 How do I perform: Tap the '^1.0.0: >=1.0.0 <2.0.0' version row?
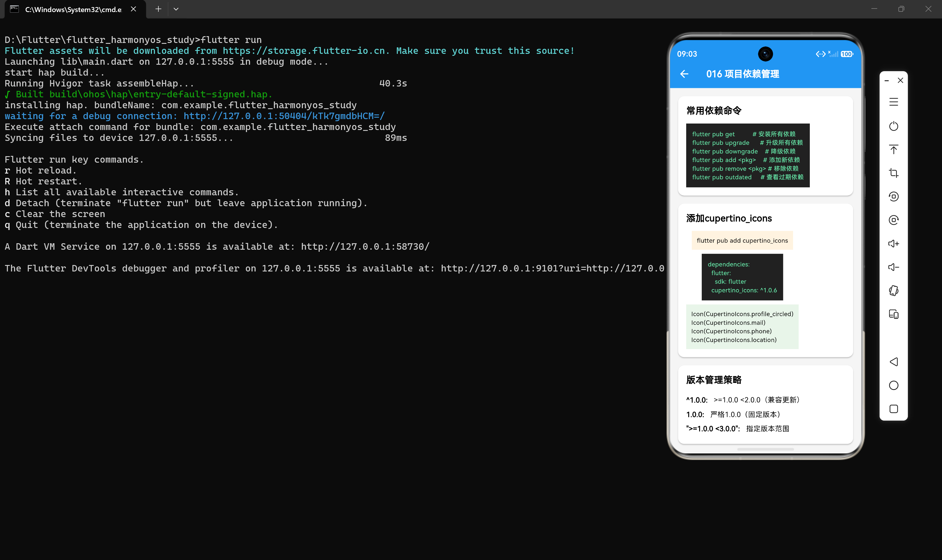(743, 400)
